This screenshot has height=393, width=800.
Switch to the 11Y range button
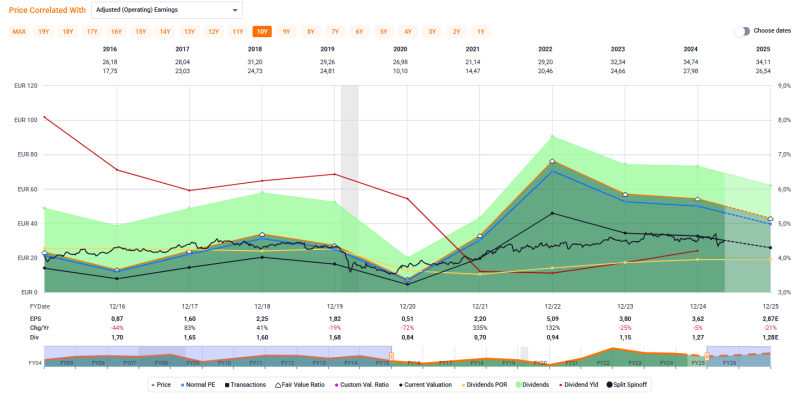238,32
